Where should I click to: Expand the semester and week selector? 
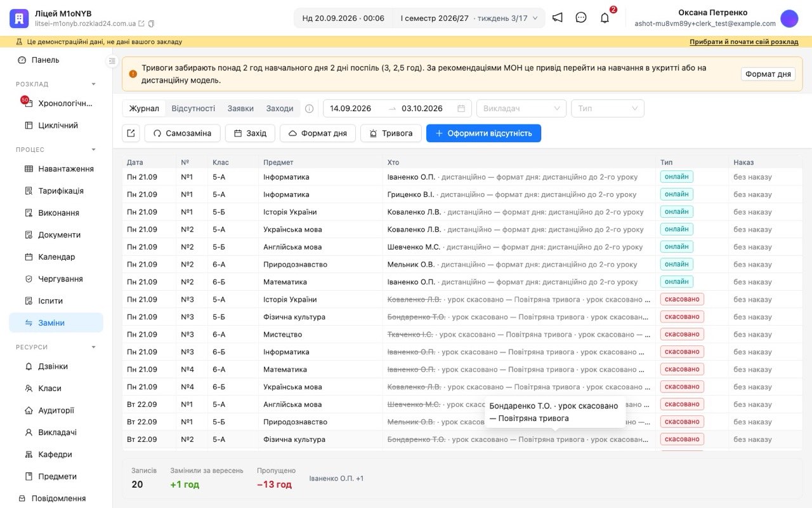[469, 18]
